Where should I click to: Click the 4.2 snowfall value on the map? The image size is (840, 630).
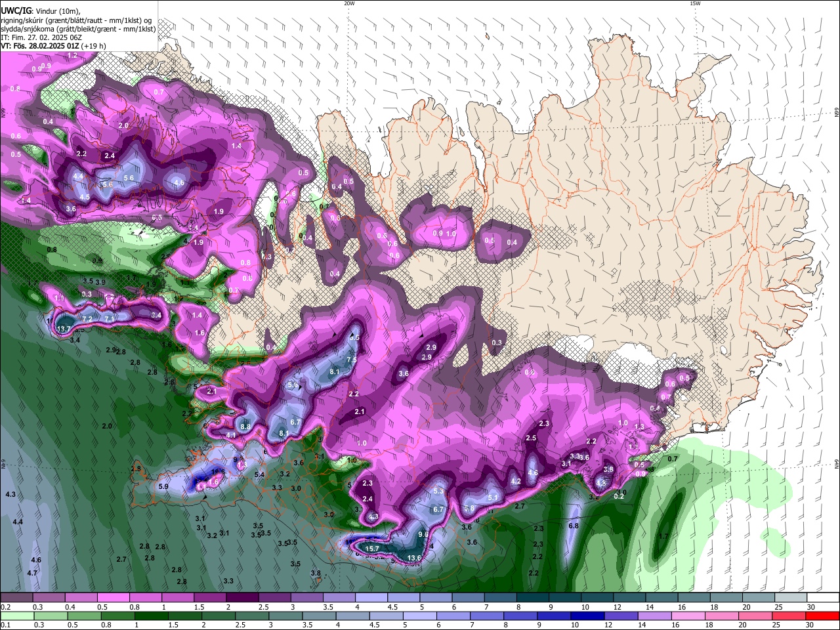point(516,481)
